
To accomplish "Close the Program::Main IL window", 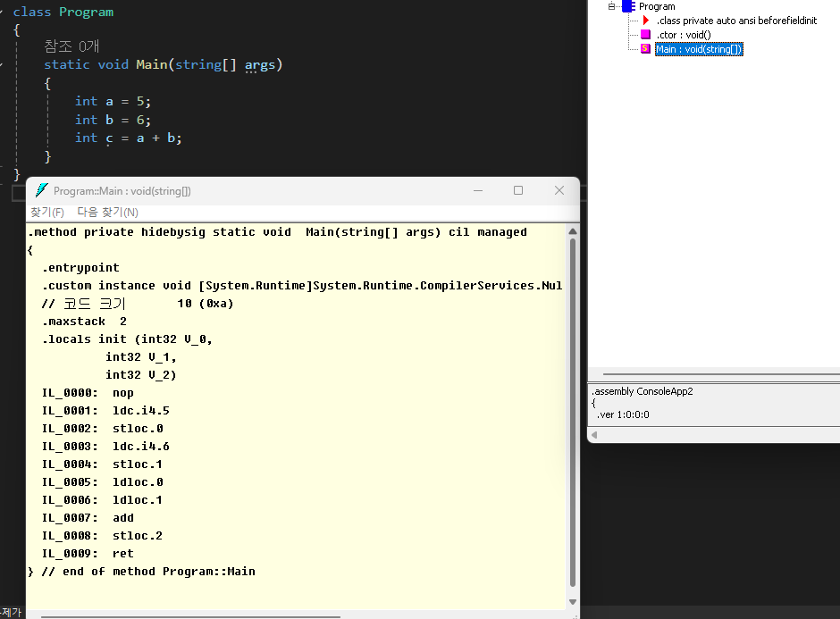I will click(x=559, y=190).
